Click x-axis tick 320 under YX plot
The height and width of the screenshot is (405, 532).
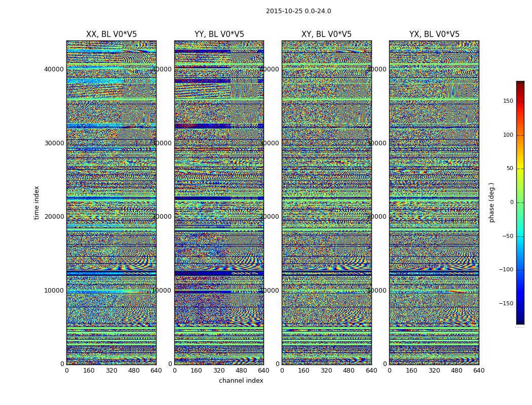(x=434, y=371)
